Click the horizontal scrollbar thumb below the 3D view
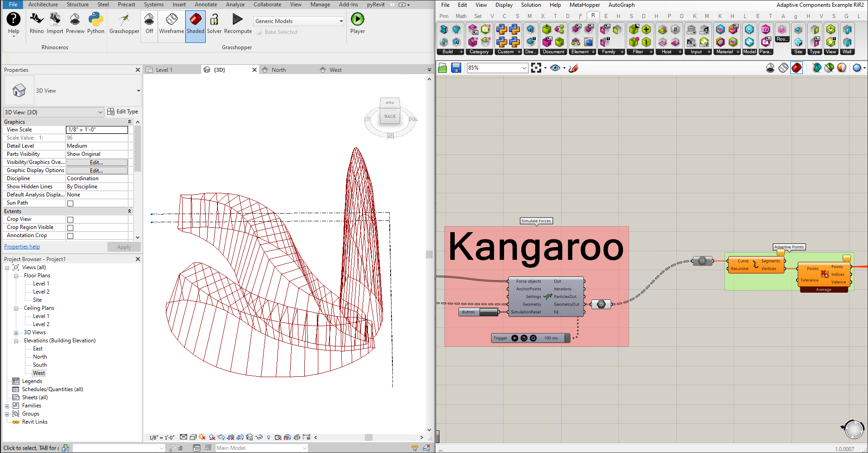868x453 pixels. point(369,437)
